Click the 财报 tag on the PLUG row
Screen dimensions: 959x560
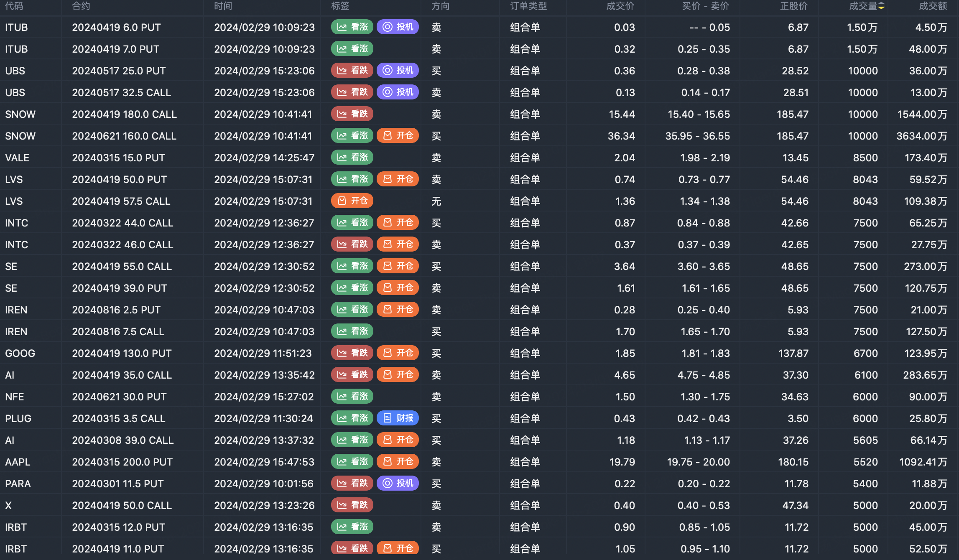click(398, 418)
